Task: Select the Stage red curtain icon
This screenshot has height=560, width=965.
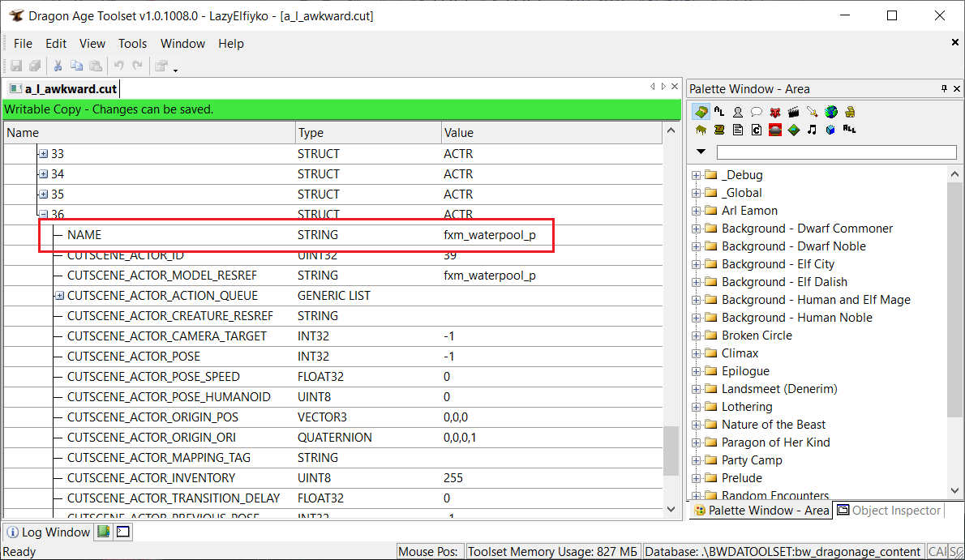Action: (774, 130)
